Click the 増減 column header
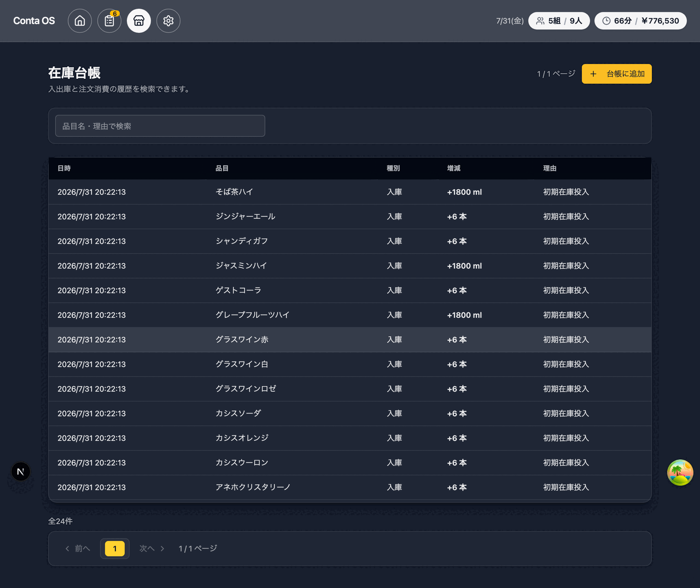This screenshot has height=588, width=700. [454, 168]
